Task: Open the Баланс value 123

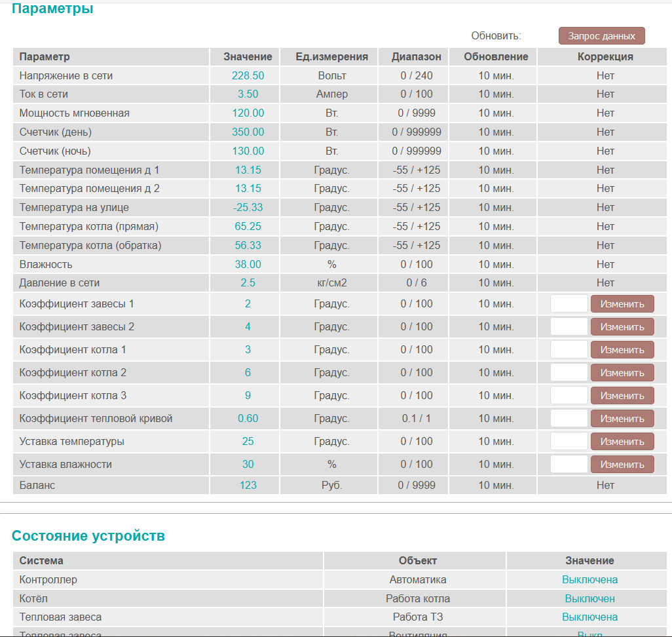Action: (x=248, y=486)
